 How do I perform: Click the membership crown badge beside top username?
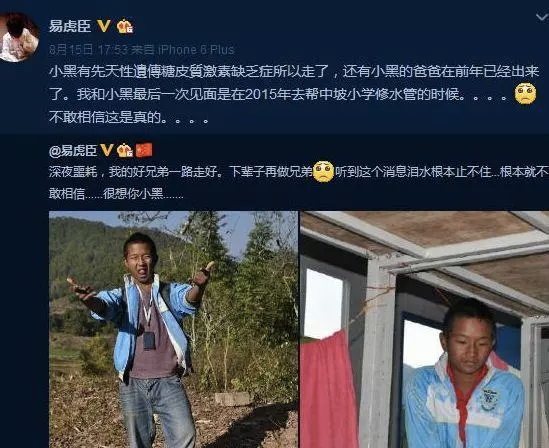pos(125,26)
